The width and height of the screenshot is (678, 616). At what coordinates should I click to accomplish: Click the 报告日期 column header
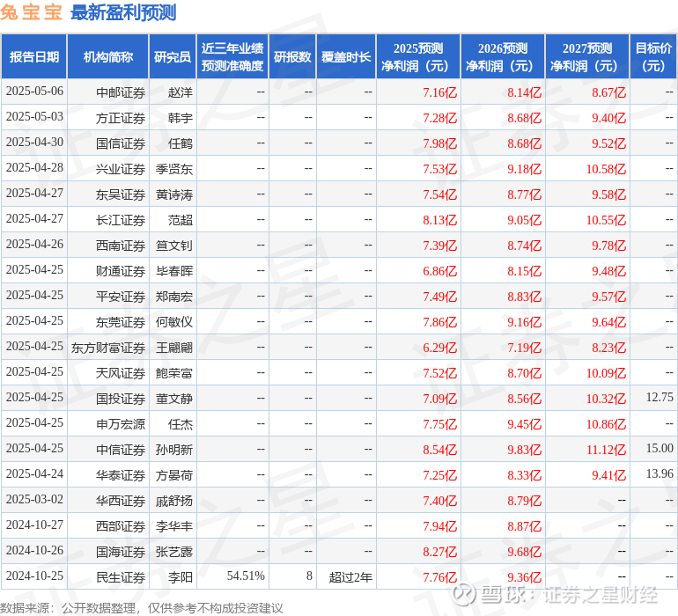(34, 56)
